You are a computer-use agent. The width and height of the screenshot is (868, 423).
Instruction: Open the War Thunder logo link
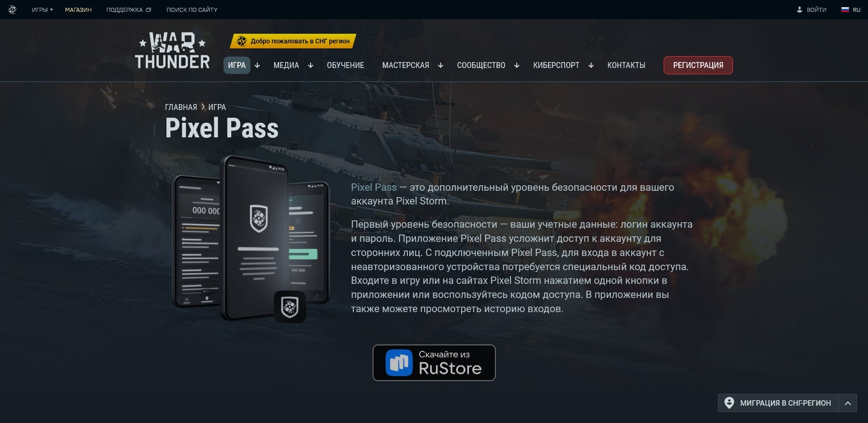(172, 50)
